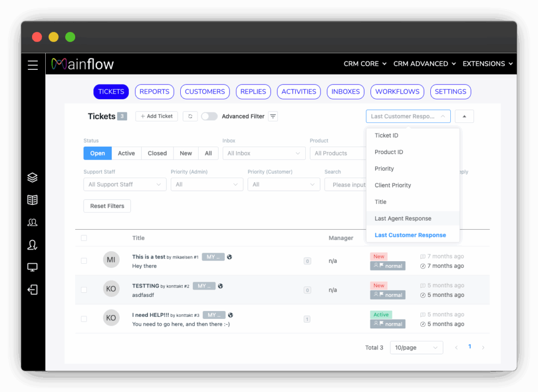Click the stacked layers sidebar icon
Image resolution: width=538 pixels, height=392 pixels.
tap(33, 178)
